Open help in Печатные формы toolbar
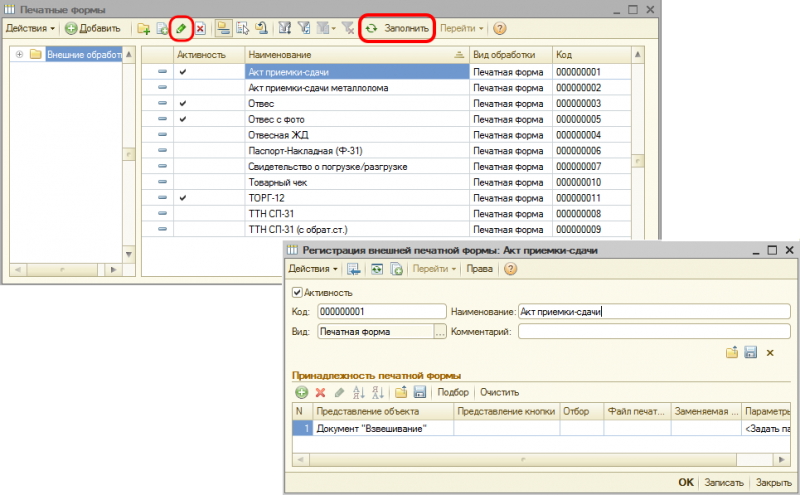The image size is (800, 495). (500, 29)
